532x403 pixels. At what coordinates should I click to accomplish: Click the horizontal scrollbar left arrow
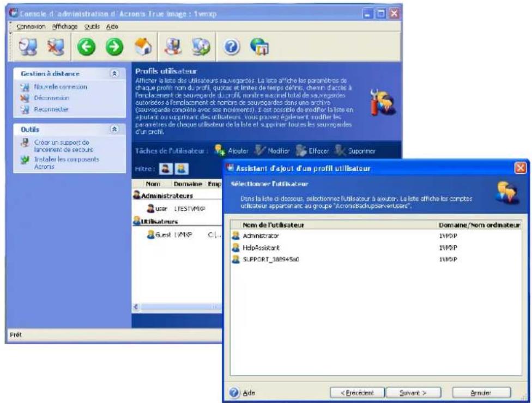(136, 307)
